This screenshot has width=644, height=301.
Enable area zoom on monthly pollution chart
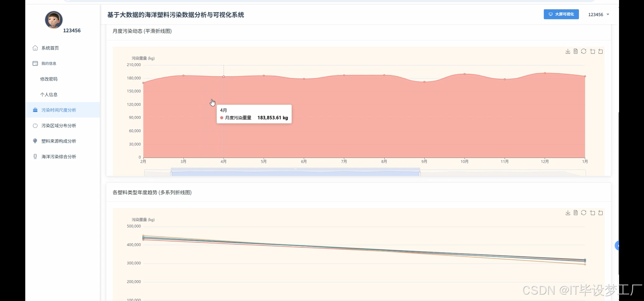click(x=592, y=51)
